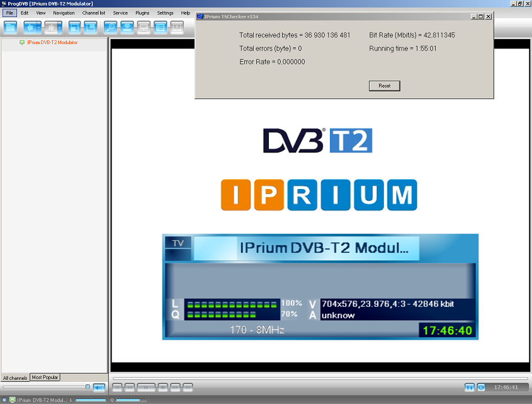Click the 704x576 video info line
The height and width of the screenshot is (404, 532).
[x=388, y=304]
